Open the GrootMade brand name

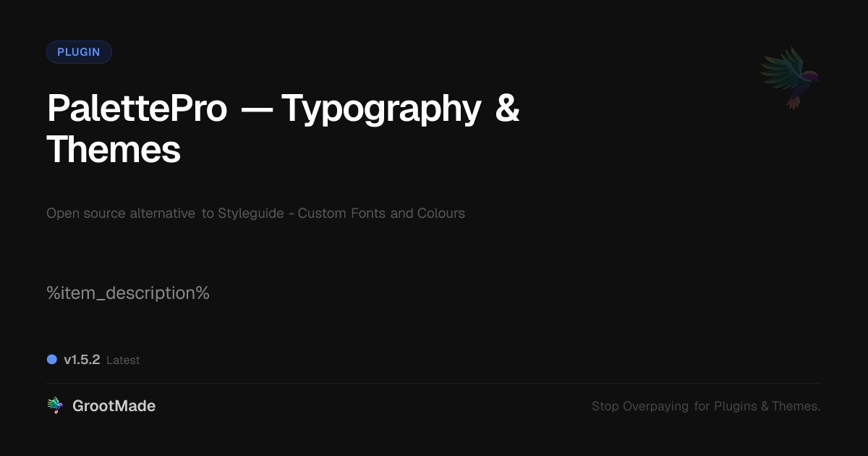[114, 406]
